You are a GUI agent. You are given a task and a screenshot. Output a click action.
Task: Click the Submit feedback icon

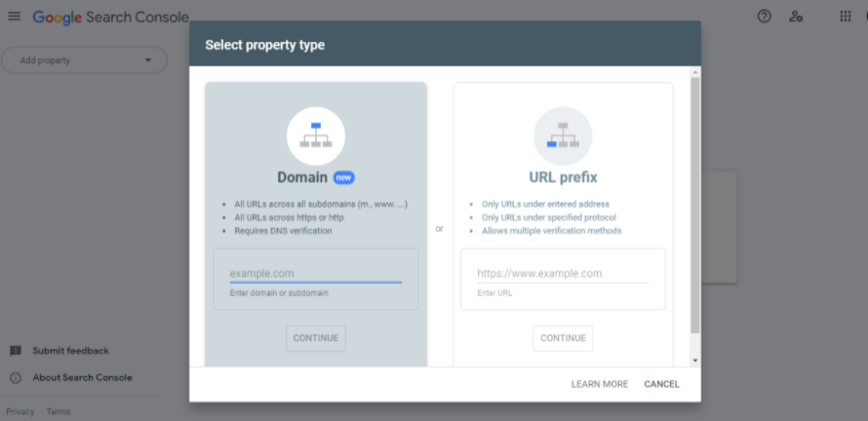coord(16,351)
